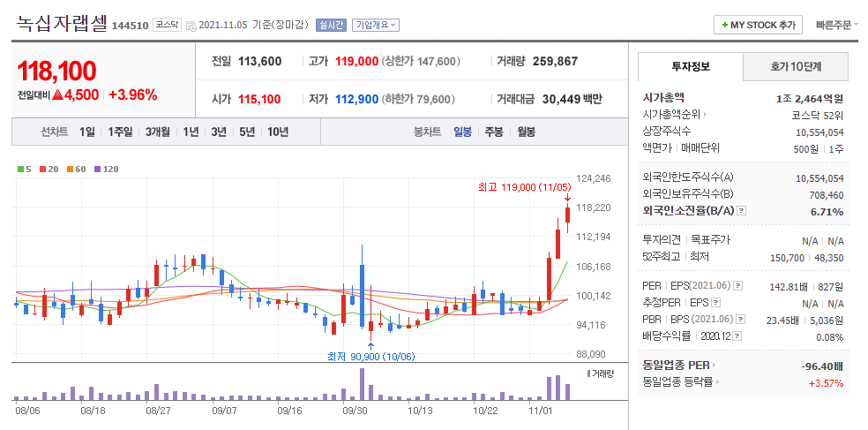Click the 최저 90,900 (10/06) chart marker
The width and height of the screenshot is (868, 430).
click(370, 357)
